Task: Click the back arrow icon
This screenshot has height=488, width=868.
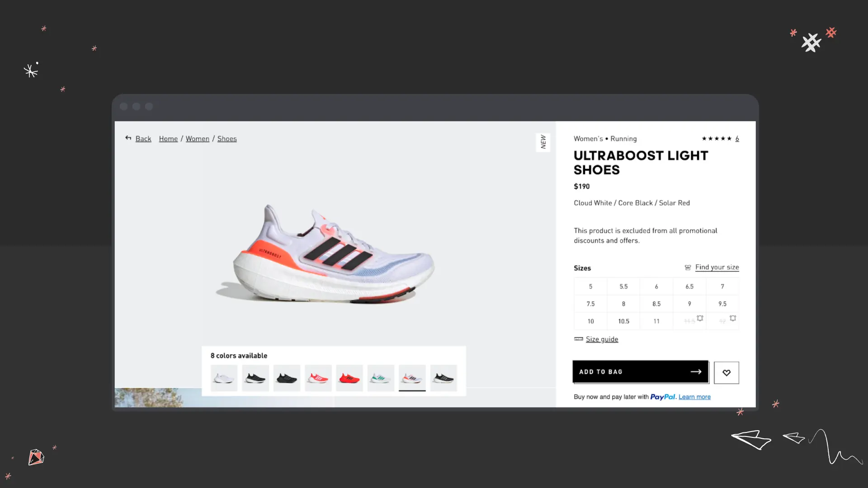Action: [128, 138]
